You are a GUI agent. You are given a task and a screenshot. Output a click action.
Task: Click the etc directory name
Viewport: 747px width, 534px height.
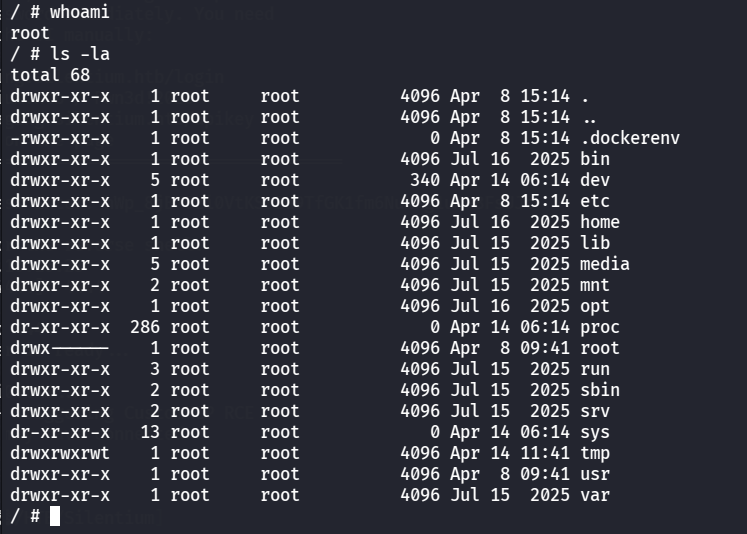(x=595, y=201)
